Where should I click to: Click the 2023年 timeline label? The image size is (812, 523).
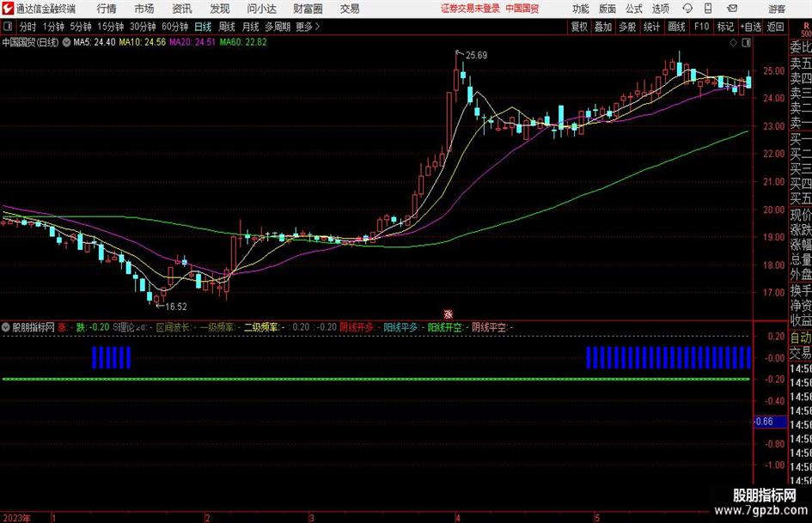[x=16, y=518]
